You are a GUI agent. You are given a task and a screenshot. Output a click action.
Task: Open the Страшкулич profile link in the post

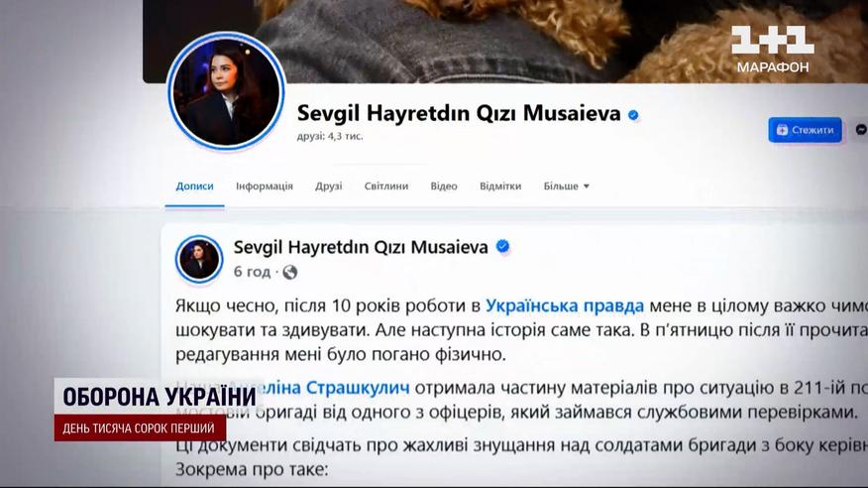pyautogui.click(x=358, y=388)
